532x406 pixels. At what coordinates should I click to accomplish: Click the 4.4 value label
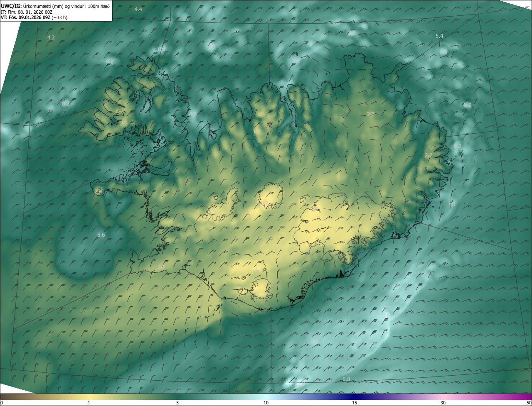click(138, 9)
